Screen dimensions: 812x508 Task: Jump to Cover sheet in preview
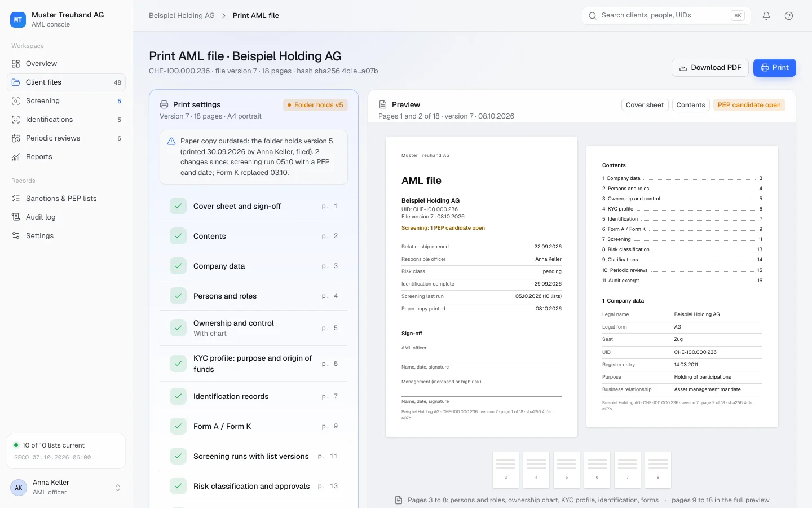pyautogui.click(x=645, y=105)
